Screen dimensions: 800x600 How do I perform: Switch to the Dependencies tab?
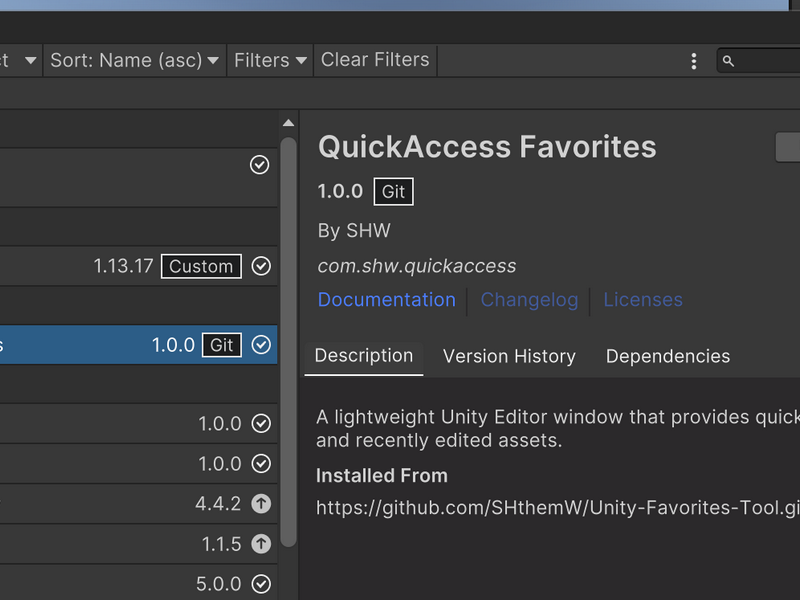[x=668, y=356]
